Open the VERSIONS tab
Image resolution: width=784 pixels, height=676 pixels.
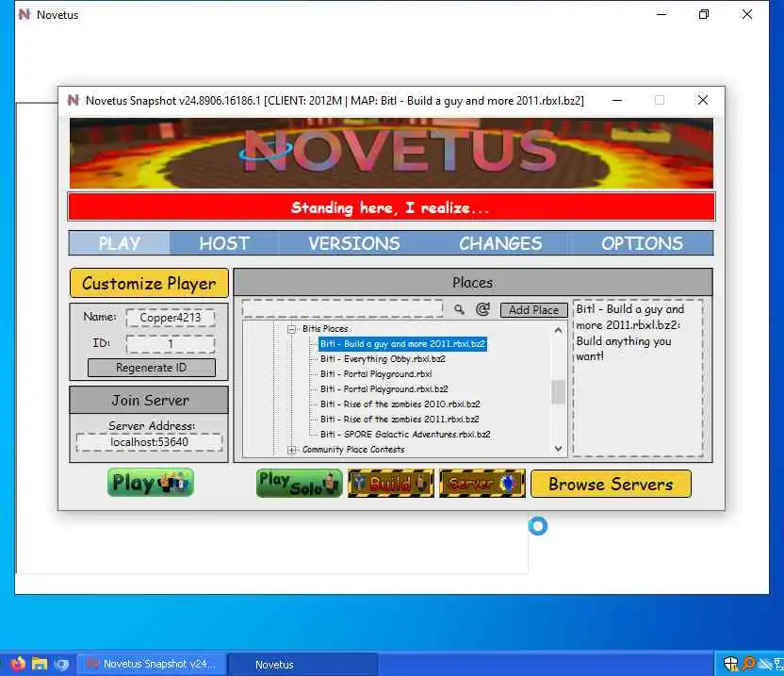click(354, 243)
